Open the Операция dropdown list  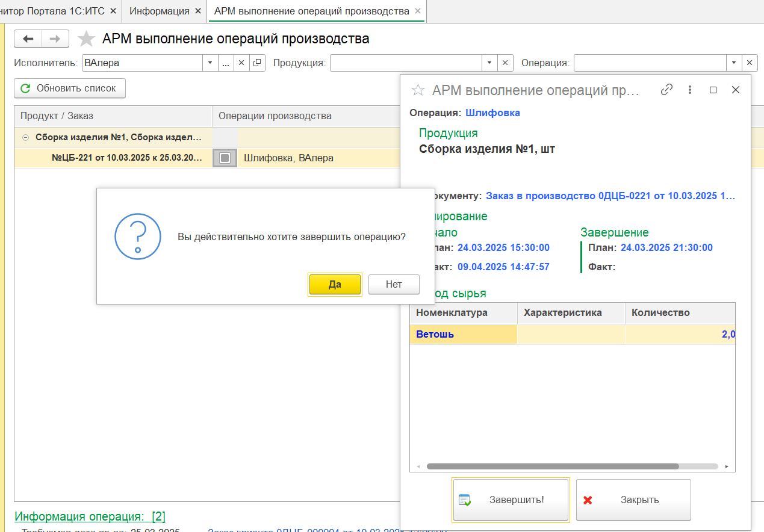point(733,63)
